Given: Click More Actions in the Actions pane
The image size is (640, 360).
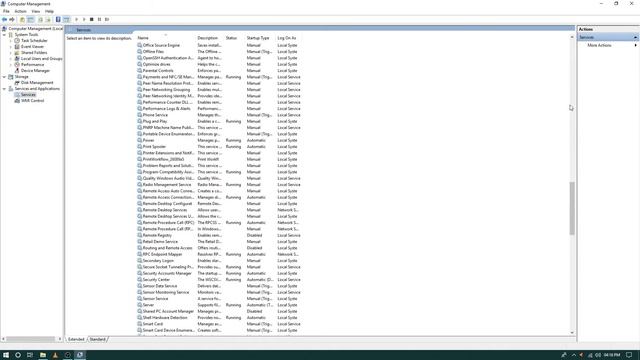Looking at the screenshot, I should (x=599, y=45).
